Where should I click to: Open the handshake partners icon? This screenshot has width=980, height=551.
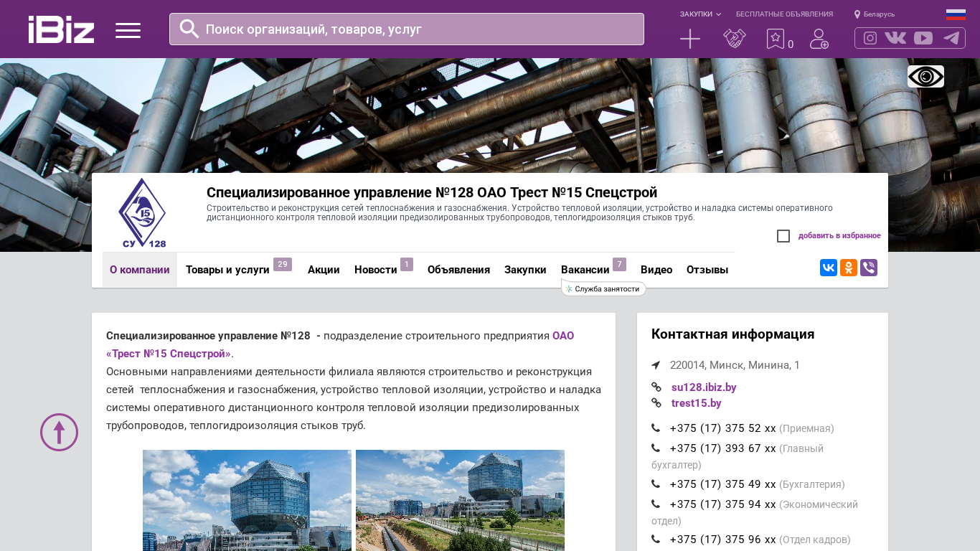coord(735,39)
